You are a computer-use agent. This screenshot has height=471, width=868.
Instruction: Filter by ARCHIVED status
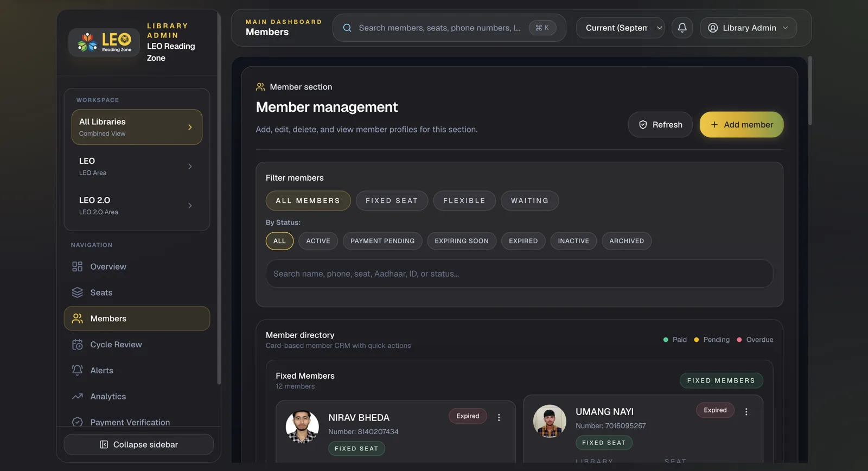pos(627,241)
